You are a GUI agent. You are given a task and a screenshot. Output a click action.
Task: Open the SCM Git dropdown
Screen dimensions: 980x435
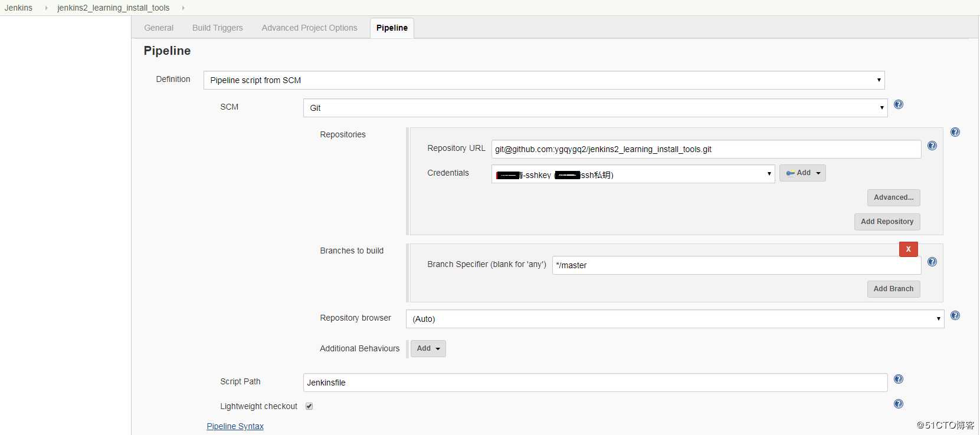(595, 108)
